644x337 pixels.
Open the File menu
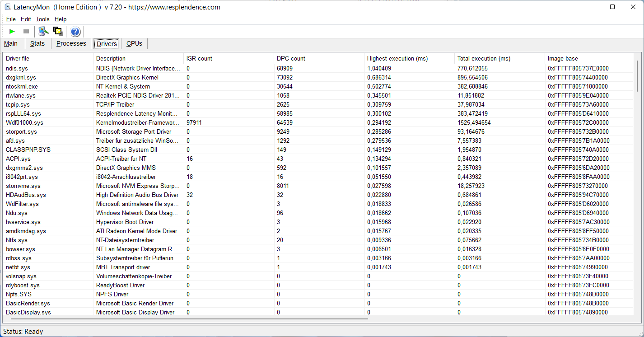[x=11, y=19]
